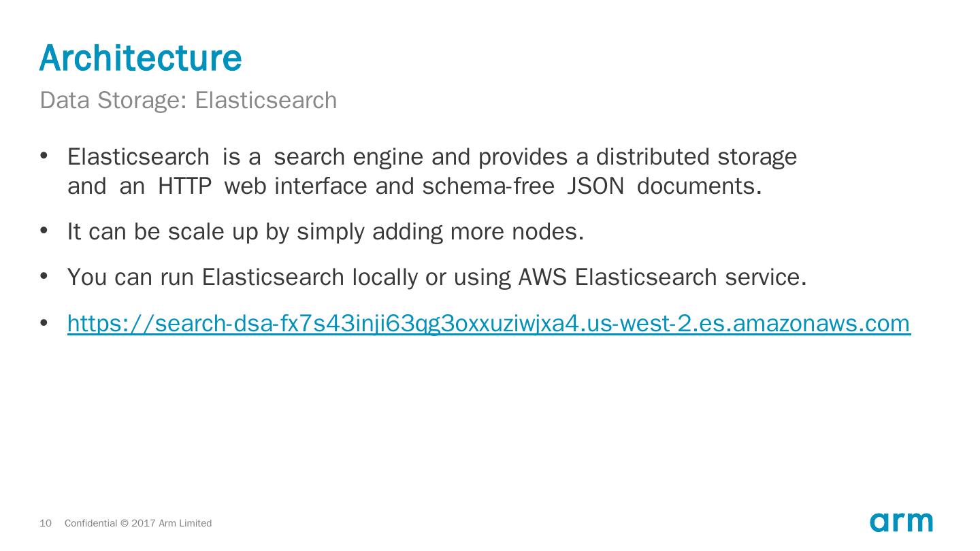
Task: Click the bullet dot before 'Elasticsearch is a'
Action: [44, 157]
